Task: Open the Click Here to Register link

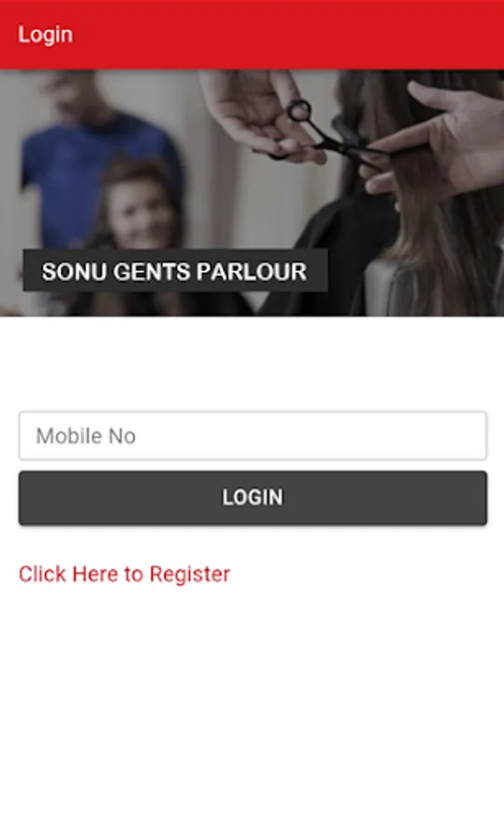Action: (x=125, y=574)
